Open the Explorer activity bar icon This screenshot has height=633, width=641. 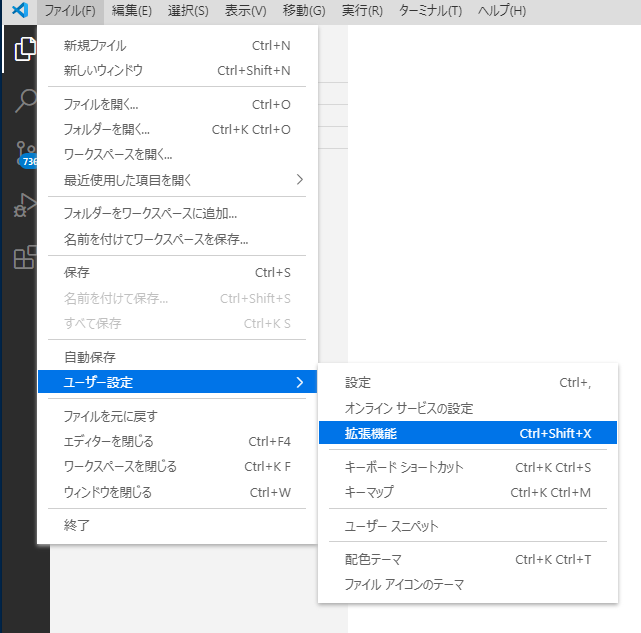point(25,49)
